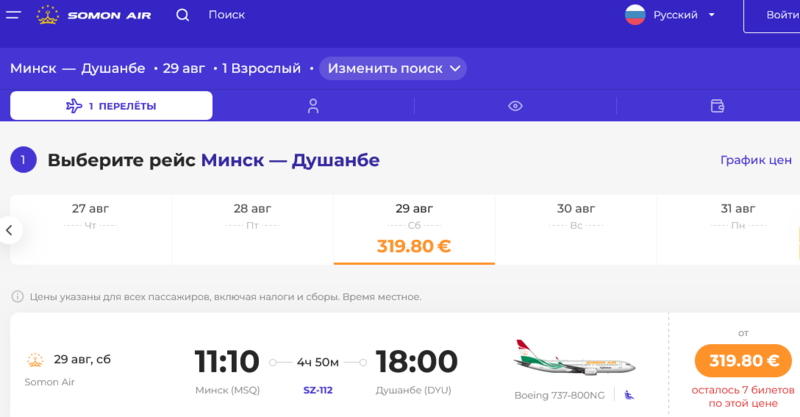Click the search magnifier icon
The width and height of the screenshot is (800, 417).
[x=183, y=15]
